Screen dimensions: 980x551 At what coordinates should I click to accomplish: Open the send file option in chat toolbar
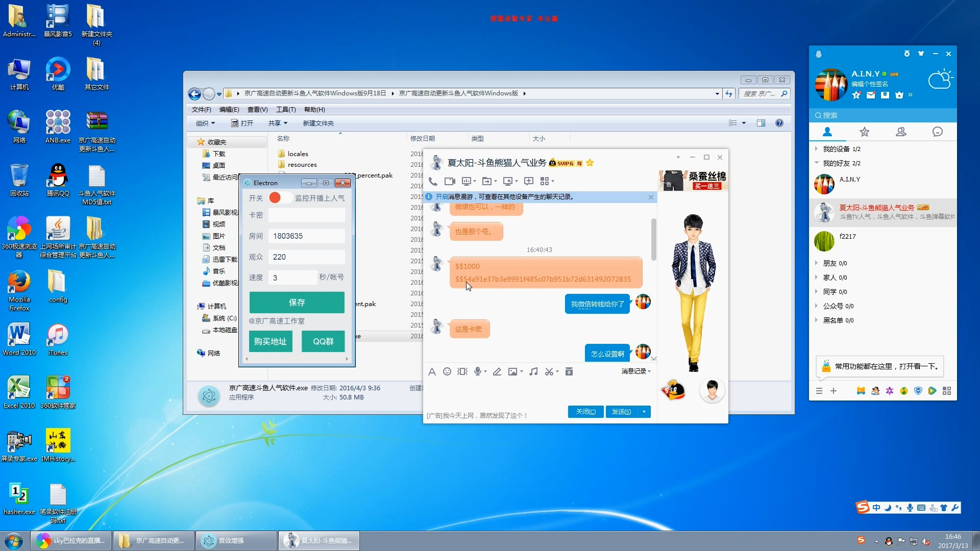point(487,181)
